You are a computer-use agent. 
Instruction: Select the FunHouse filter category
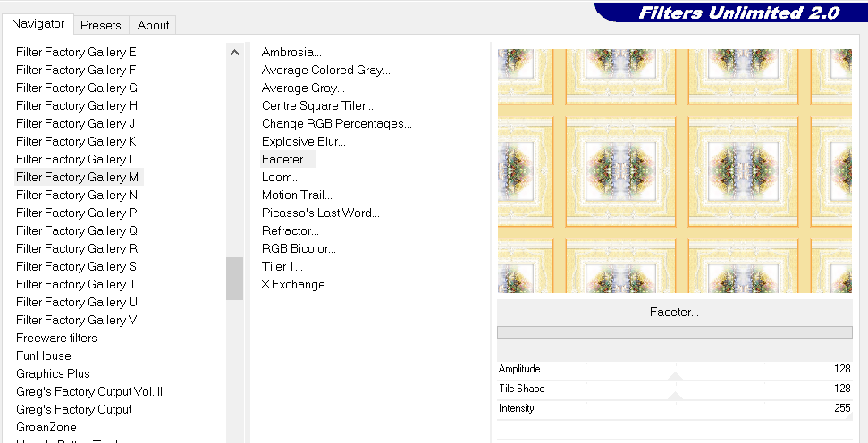[44, 355]
